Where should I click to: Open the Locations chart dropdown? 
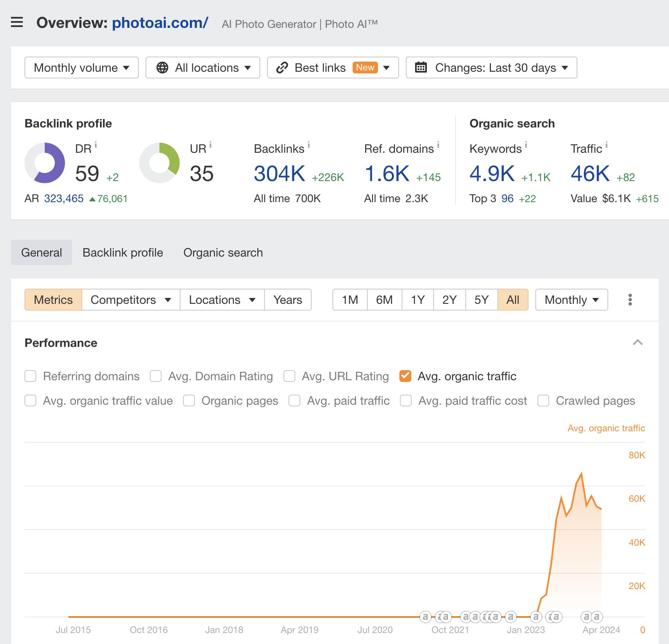click(x=222, y=300)
